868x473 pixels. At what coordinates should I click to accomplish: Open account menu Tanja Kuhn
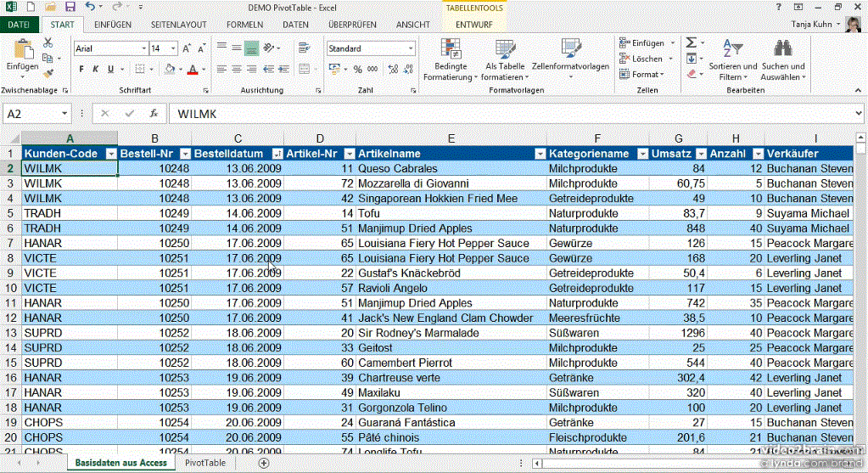[815, 25]
